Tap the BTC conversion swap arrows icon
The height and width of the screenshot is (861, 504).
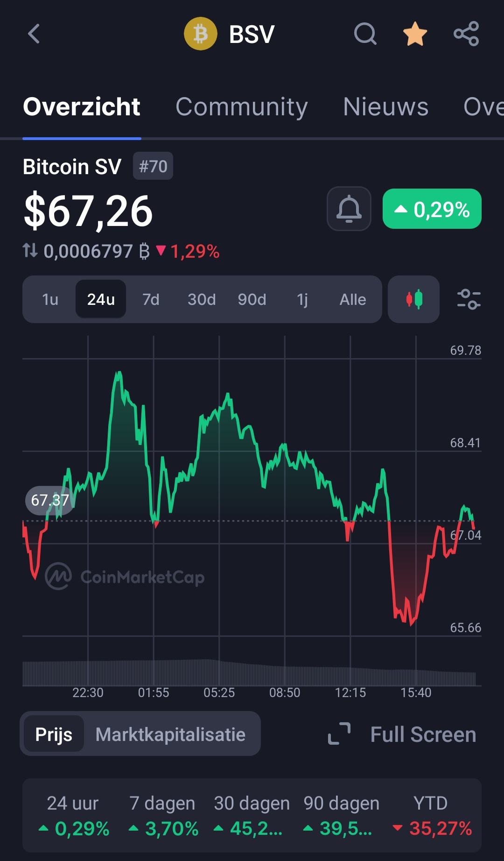[30, 251]
